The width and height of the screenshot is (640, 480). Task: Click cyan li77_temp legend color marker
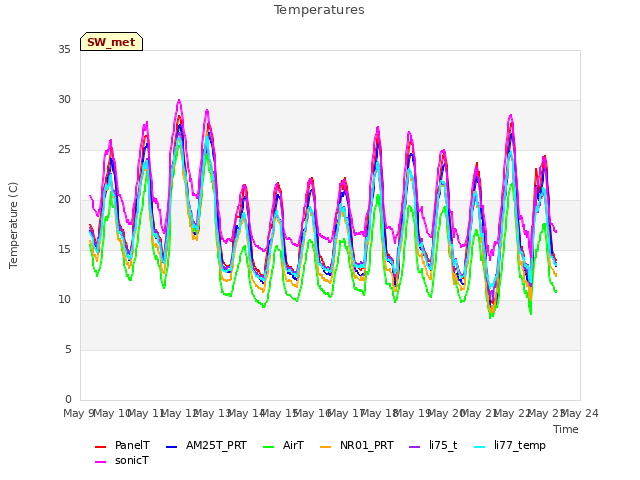coord(480,447)
